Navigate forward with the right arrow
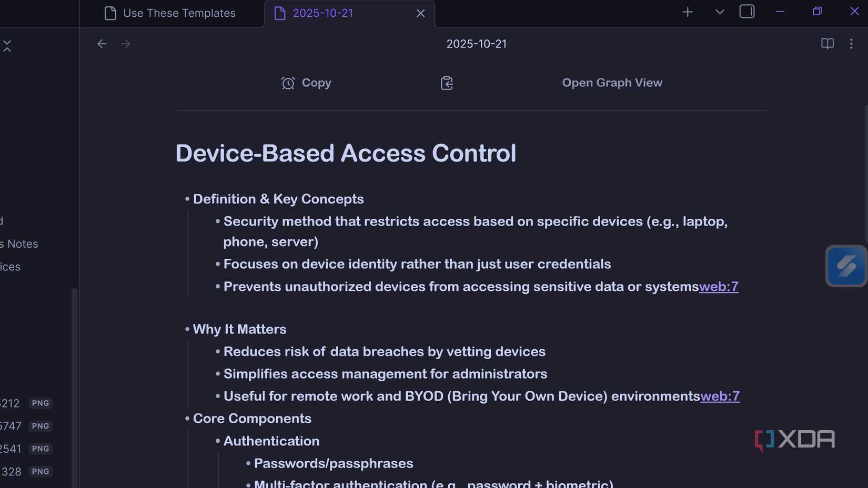 (125, 44)
